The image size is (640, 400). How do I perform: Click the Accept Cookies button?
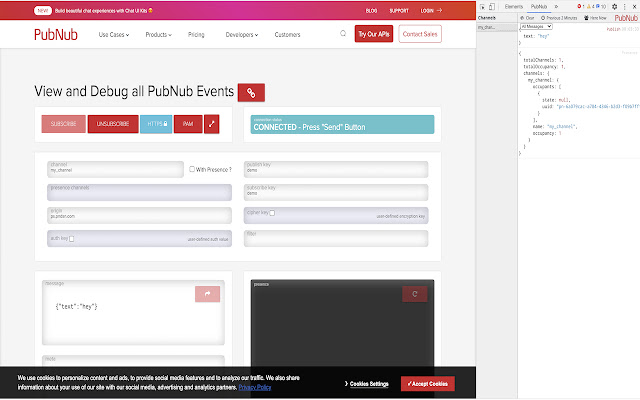[428, 384]
